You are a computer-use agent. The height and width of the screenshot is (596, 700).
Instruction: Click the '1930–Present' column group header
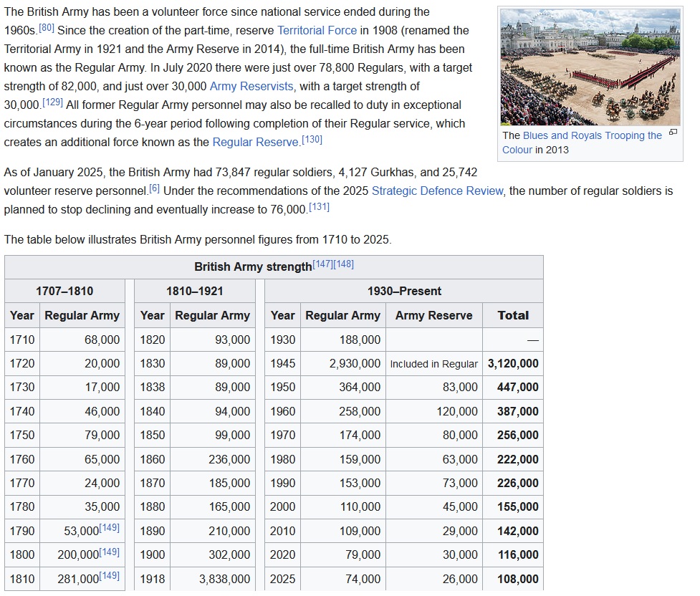point(404,291)
